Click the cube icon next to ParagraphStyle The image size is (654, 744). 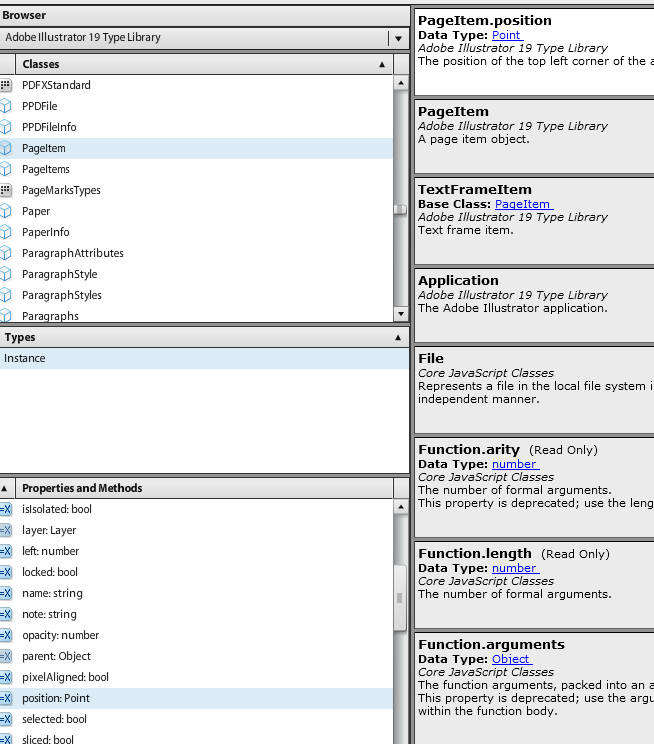coord(5,274)
